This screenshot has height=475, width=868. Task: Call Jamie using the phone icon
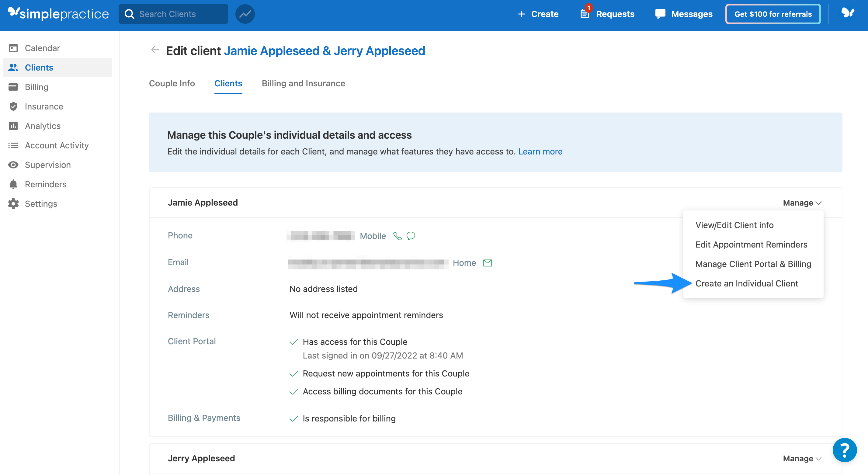point(398,236)
